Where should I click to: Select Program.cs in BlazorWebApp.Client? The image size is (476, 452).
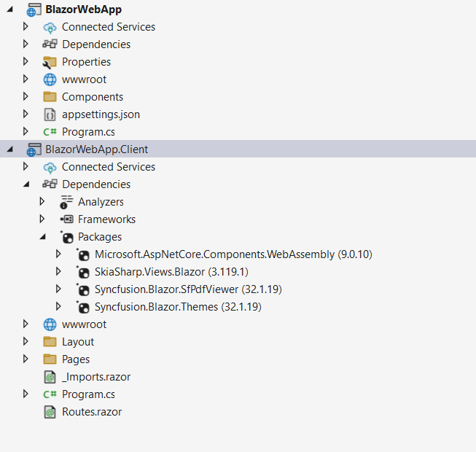(x=88, y=394)
